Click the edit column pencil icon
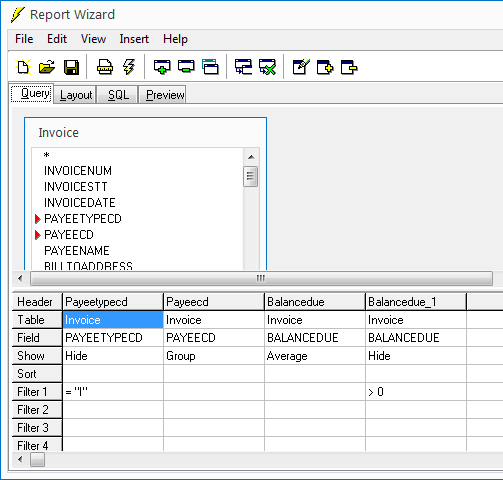This screenshot has height=480, width=503. [301, 67]
